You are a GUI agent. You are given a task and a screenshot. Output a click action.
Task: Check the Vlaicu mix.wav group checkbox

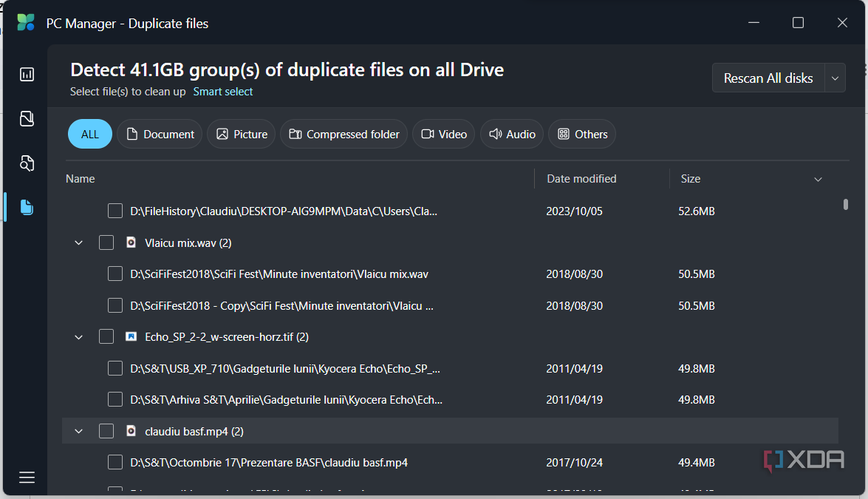tap(106, 242)
